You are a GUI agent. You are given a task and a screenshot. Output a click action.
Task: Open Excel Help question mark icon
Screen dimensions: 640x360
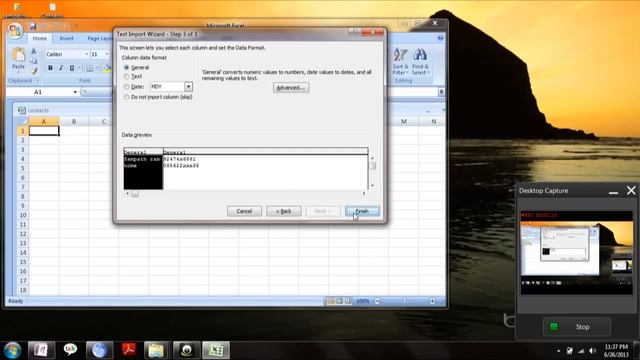pyautogui.click(x=440, y=38)
